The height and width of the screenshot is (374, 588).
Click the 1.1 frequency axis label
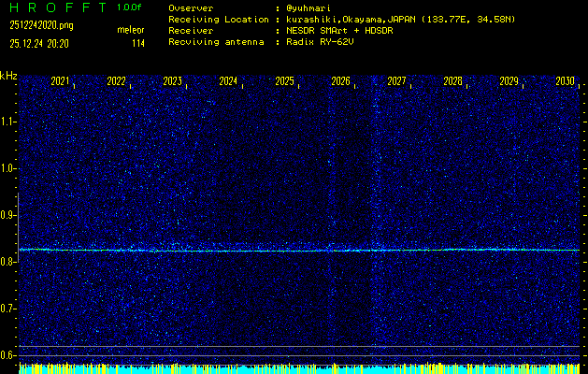coord(8,122)
